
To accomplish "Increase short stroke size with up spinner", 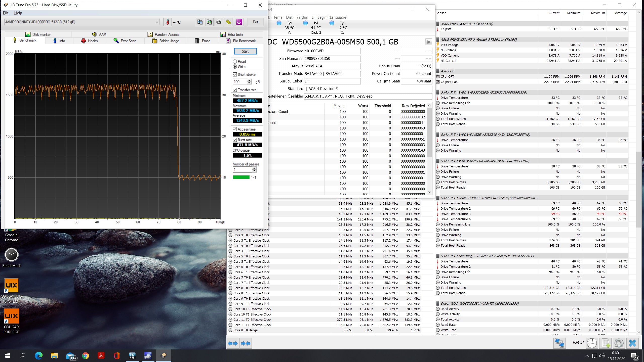I will (x=249, y=80).
